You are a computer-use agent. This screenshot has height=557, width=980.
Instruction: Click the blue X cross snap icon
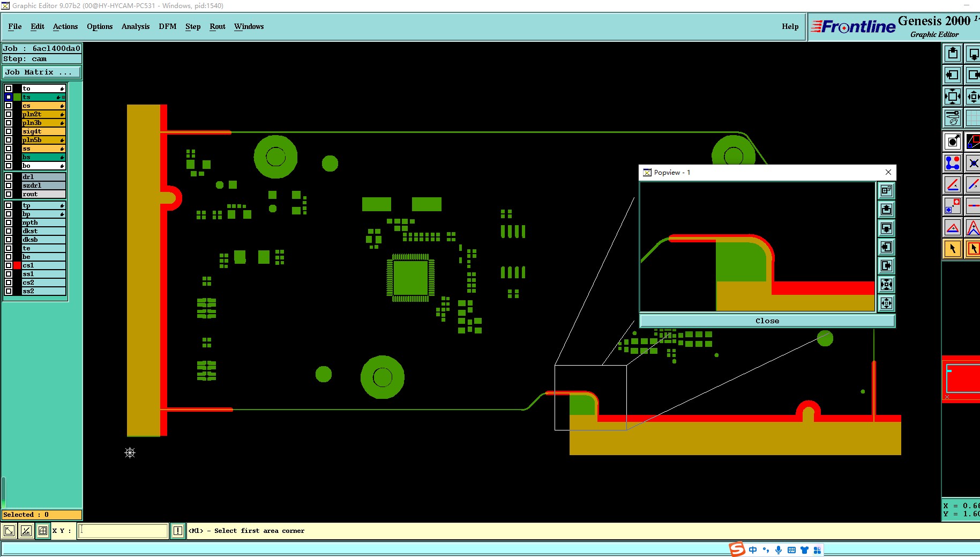click(972, 163)
